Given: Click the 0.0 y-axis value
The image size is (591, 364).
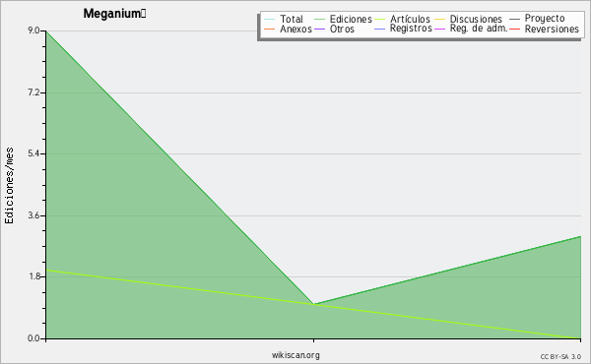Looking at the screenshot, I should (33, 338).
